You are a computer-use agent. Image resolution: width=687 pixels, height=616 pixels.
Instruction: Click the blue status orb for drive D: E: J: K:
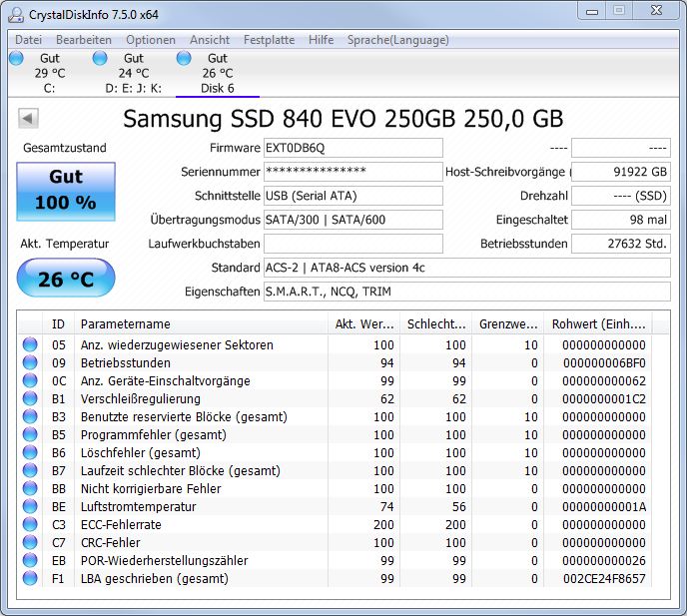100,58
